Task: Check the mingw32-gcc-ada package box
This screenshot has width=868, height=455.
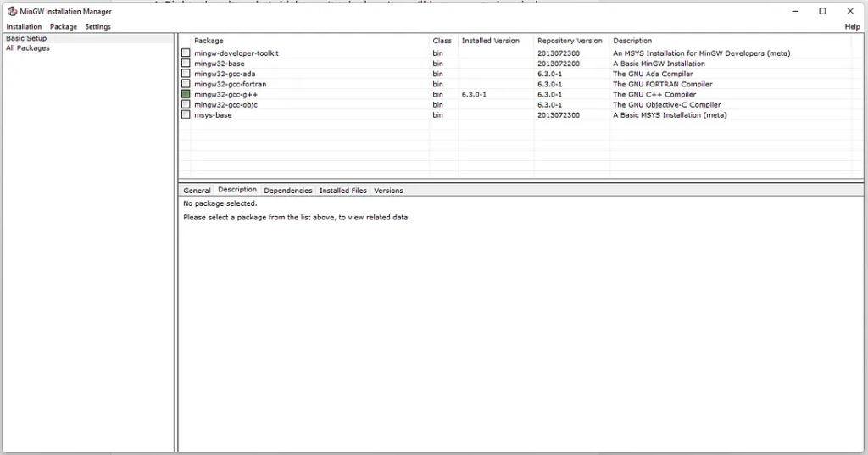Action: pos(186,74)
